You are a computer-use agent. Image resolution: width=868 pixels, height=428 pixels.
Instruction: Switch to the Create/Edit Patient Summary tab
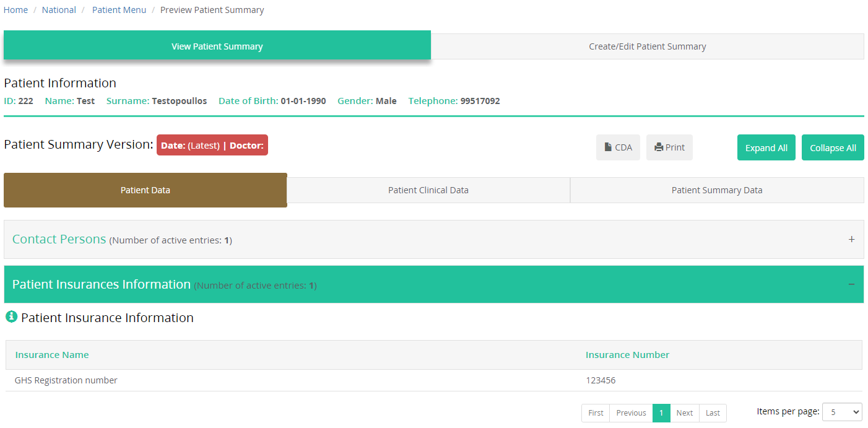coord(647,46)
